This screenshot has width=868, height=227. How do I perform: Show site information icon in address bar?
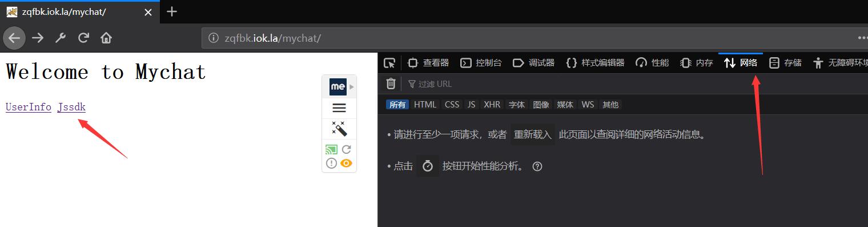pos(214,38)
